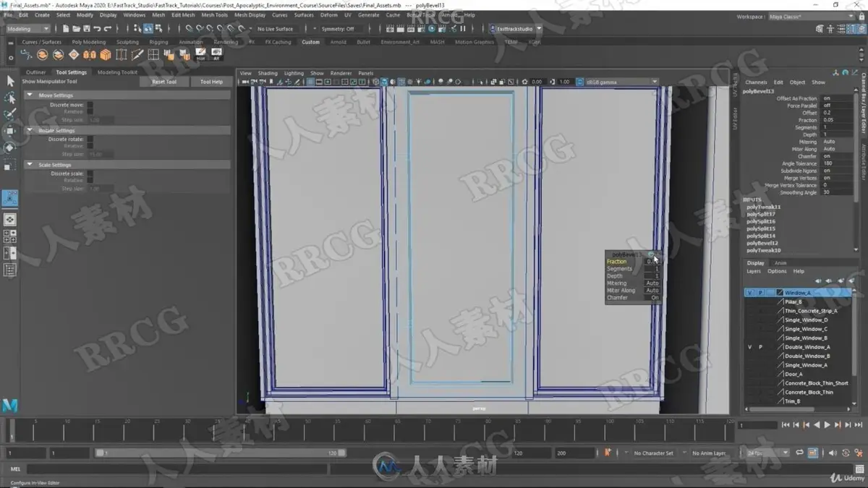Open the Options menu in layer editor
This screenshot has height=488, width=868.
(x=777, y=271)
